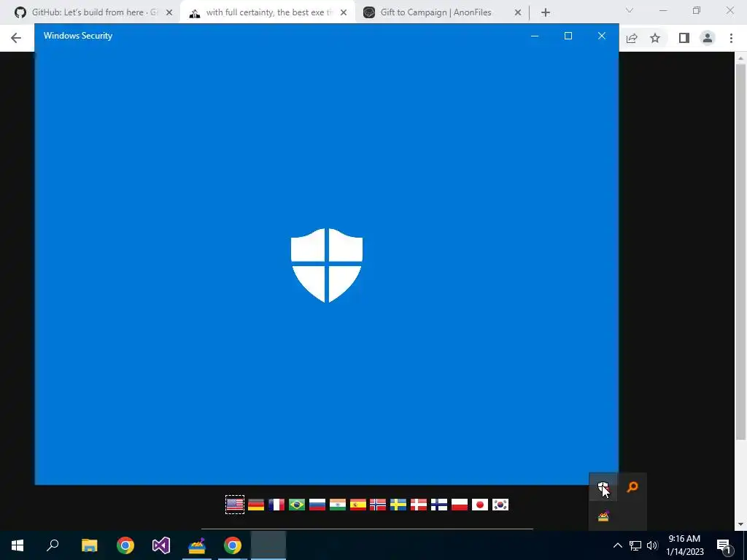Minimize the Windows Security window
Screen dimensions: 747x560
pyautogui.click(x=535, y=36)
